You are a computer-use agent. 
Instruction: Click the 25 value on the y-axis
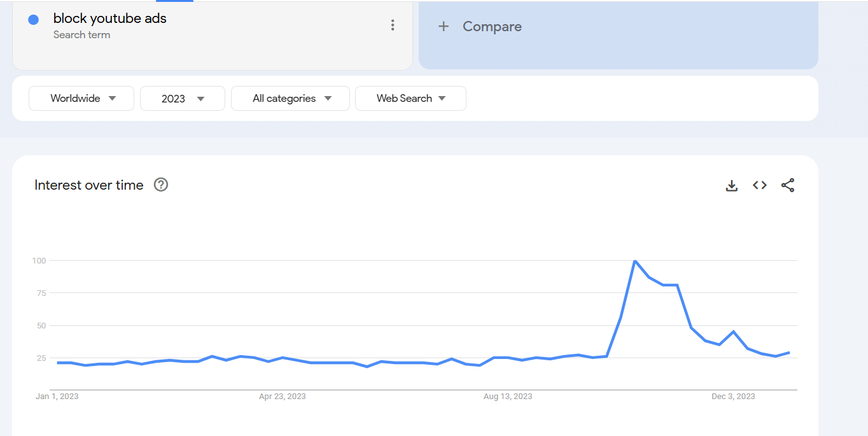point(41,358)
